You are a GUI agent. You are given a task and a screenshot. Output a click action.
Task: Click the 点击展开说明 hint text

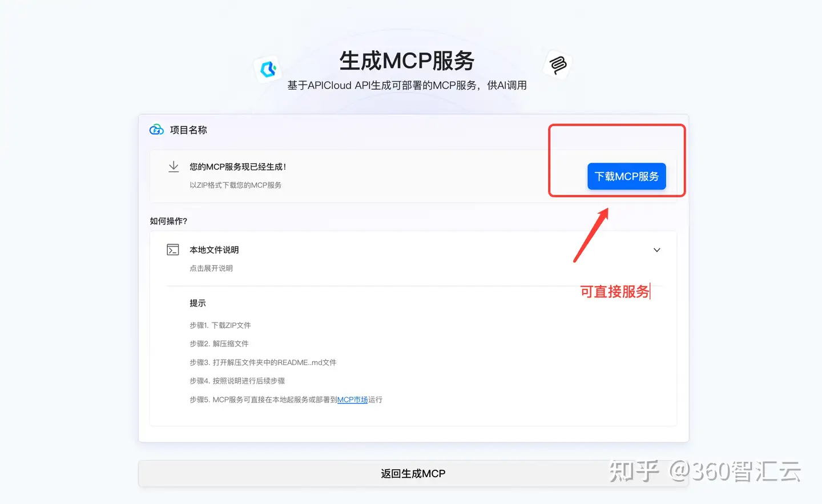(x=211, y=268)
